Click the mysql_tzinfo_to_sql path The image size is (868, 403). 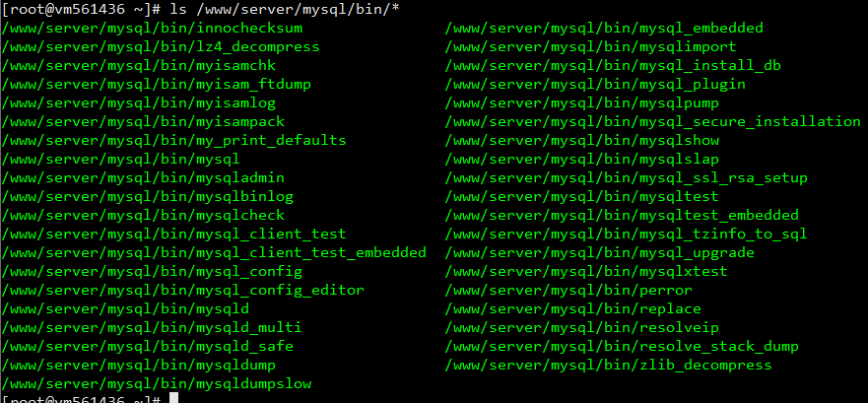(x=626, y=234)
